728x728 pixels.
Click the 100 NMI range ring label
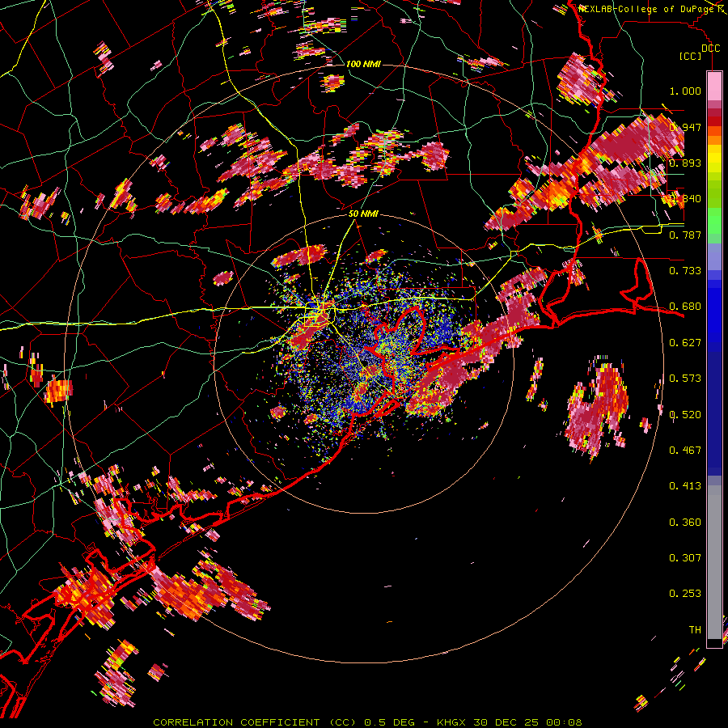(x=363, y=64)
